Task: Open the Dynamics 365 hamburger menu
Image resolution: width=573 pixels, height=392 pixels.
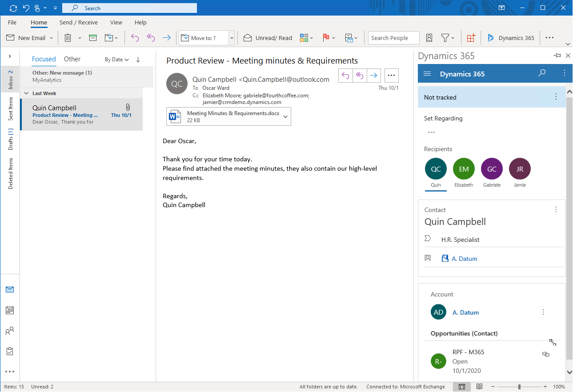Action: [428, 74]
